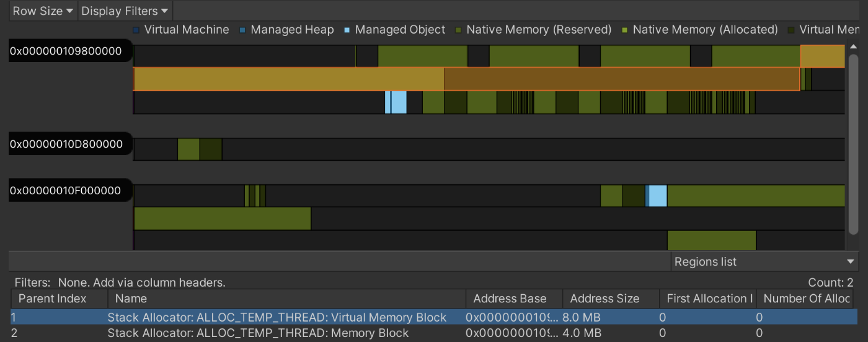Click the Number Of Alloc column header
The width and height of the screenshot is (868, 342).
coord(806,299)
